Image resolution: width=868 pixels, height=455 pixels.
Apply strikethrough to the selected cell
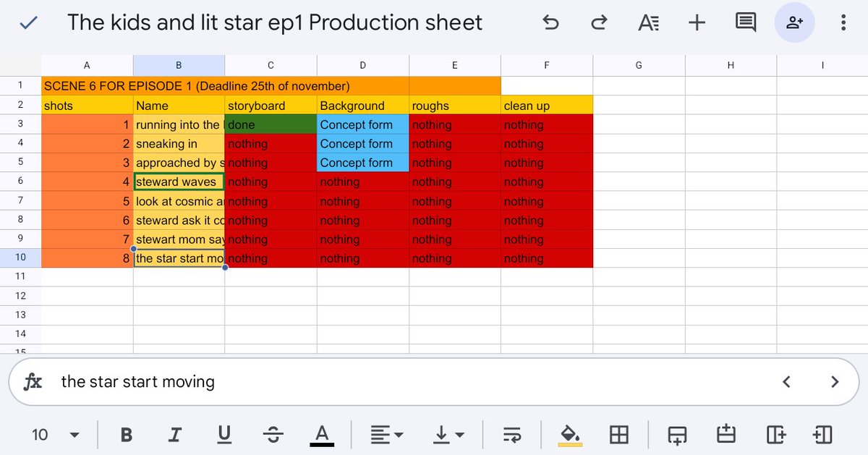[273, 434]
